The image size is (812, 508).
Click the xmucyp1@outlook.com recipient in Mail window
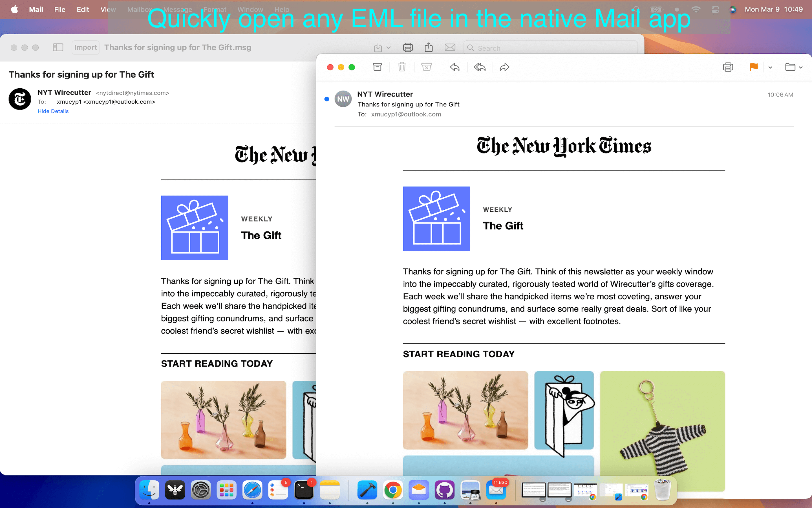(x=406, y=114)
